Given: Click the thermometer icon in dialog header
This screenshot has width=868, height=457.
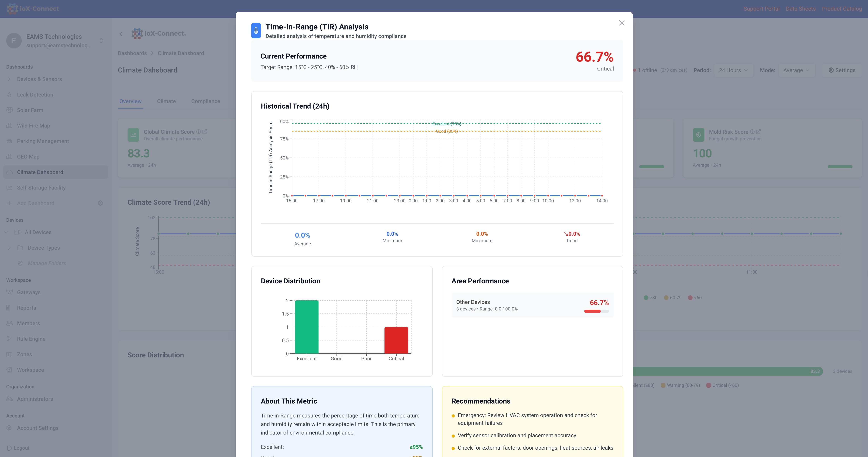Looking at the screenshot, I should tap(256, 31).
